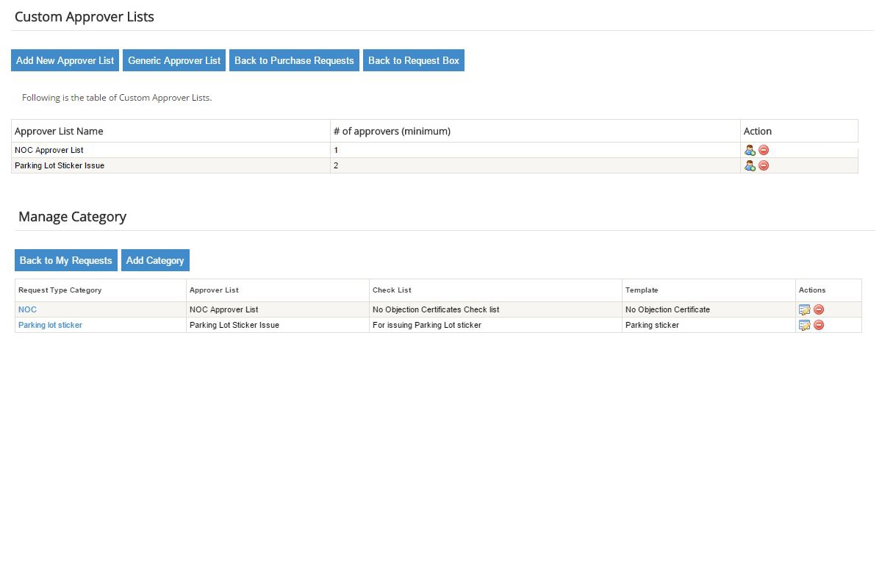This screenshot has width=882, height=588.
Task: Add approver to Parking Lot Sticker Issue list
Action: tap(750, 165)
